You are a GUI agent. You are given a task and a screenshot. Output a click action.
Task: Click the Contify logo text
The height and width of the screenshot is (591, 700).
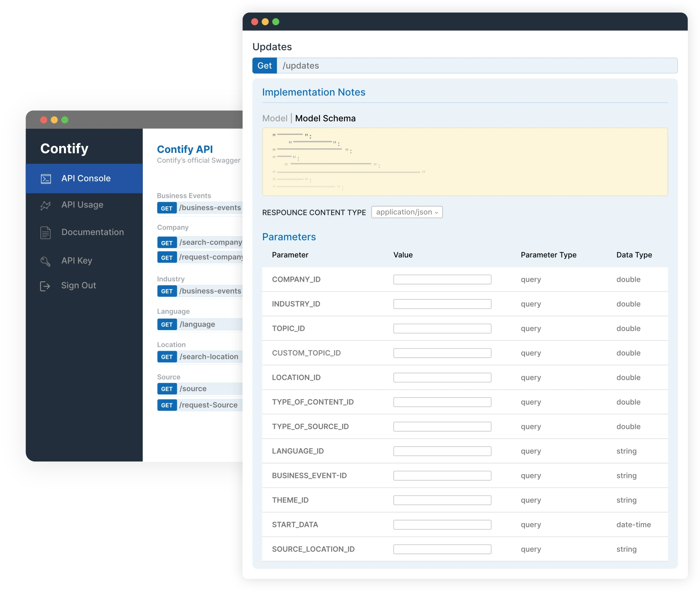coord(64,149)
